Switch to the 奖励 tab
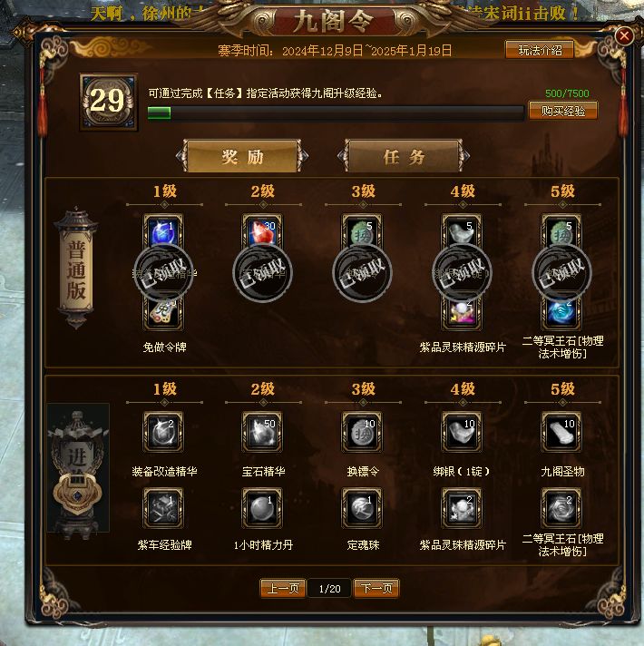The width and height of the screenshot is (644, 646). (x=242, y=156)
